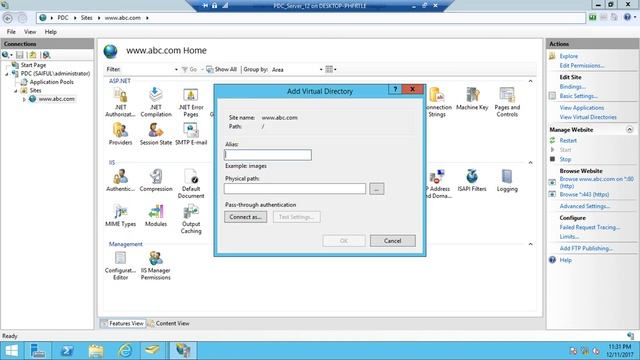Image resolution: width=640 pixels, height=360 pixels.
Task: Click the Restart website link
Action: pos(568,140)
